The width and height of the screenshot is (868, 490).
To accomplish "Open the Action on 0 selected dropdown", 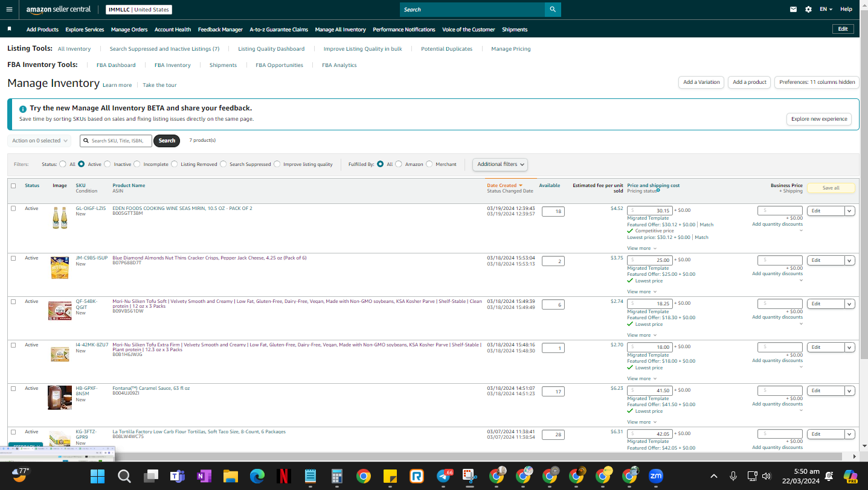I will 39,141.
